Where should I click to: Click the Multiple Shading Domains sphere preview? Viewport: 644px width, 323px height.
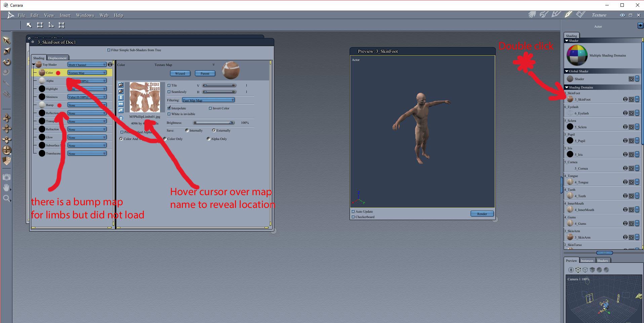[x=577, y=55]
